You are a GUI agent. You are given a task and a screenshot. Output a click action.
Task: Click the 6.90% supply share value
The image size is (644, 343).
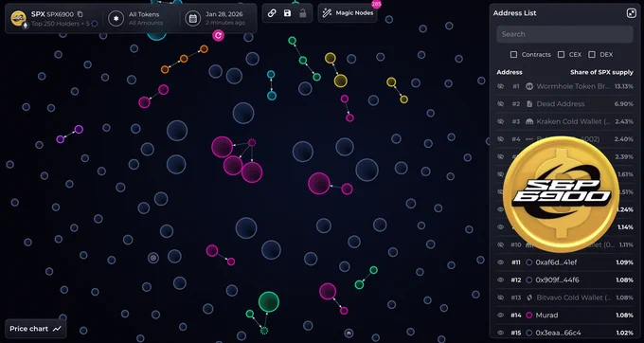click(623, 104)
